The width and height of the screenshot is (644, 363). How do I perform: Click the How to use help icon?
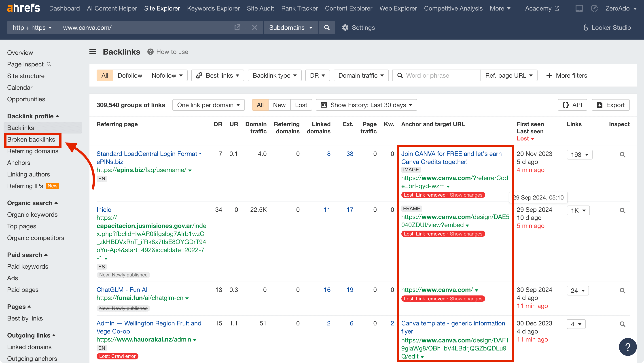click(150, 52)
